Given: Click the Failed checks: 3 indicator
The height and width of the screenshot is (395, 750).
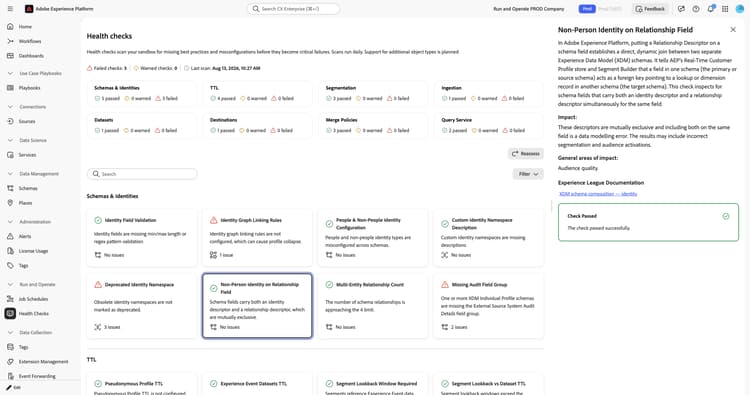Looking at the screenshot, I should (x=107, y=68).
